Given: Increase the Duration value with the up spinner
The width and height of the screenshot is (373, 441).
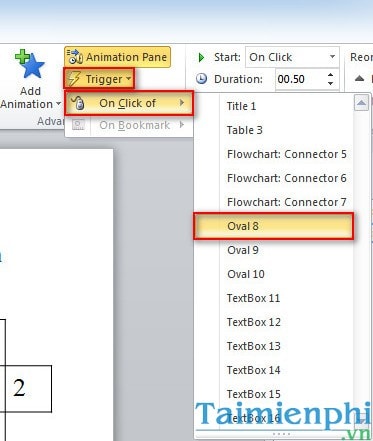Looking at the screenshot, I should [330, 75].
